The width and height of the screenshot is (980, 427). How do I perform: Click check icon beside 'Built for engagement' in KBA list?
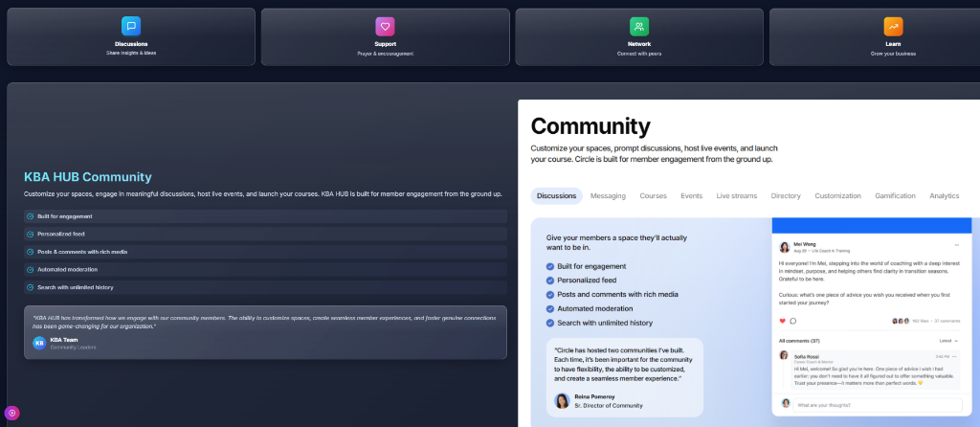pyautogui.click(x=30, y=216)
